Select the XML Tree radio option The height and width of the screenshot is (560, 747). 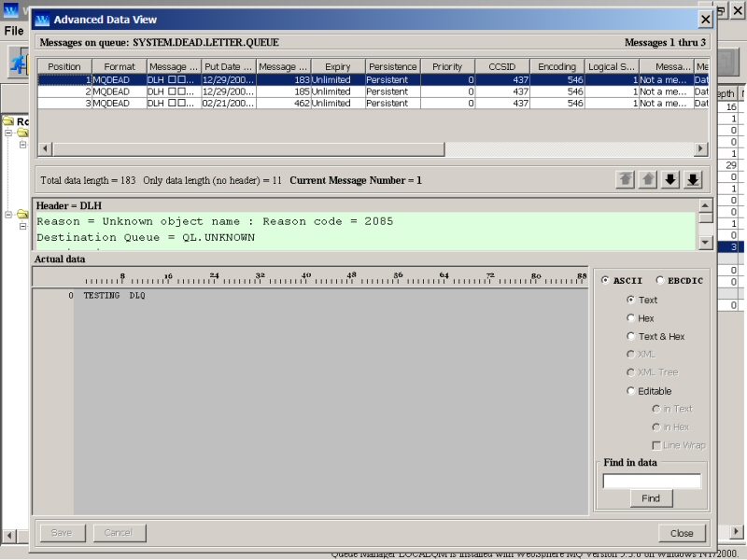click(631, 372)
